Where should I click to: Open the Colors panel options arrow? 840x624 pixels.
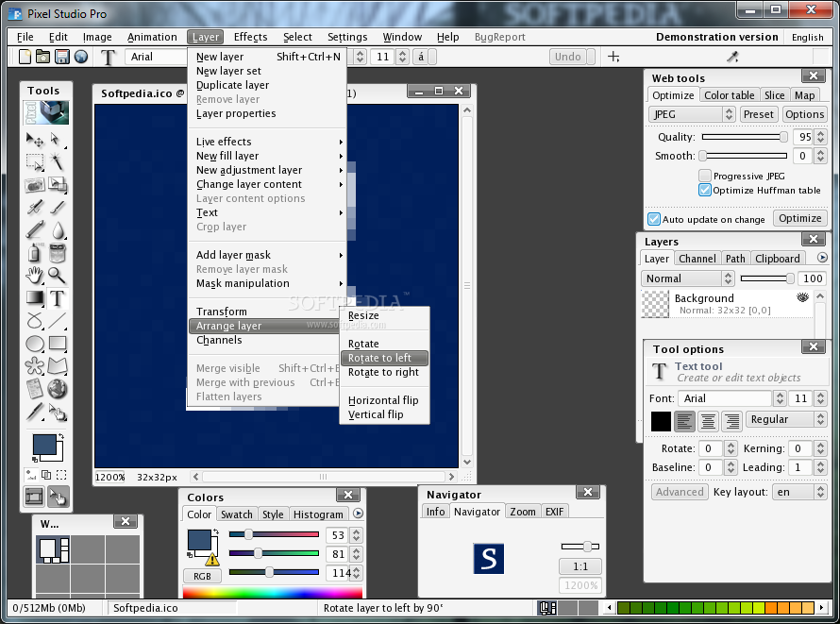coord(358,514)
